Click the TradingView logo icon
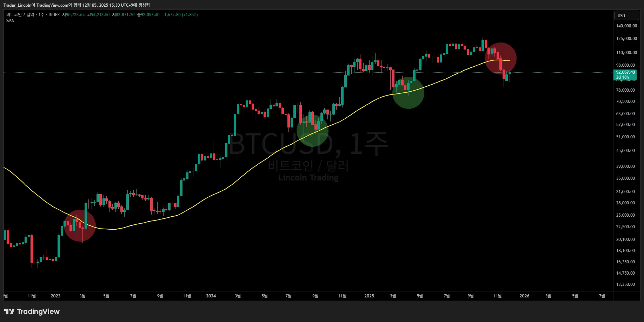644x322 pixels. click(x=9, y=311)
